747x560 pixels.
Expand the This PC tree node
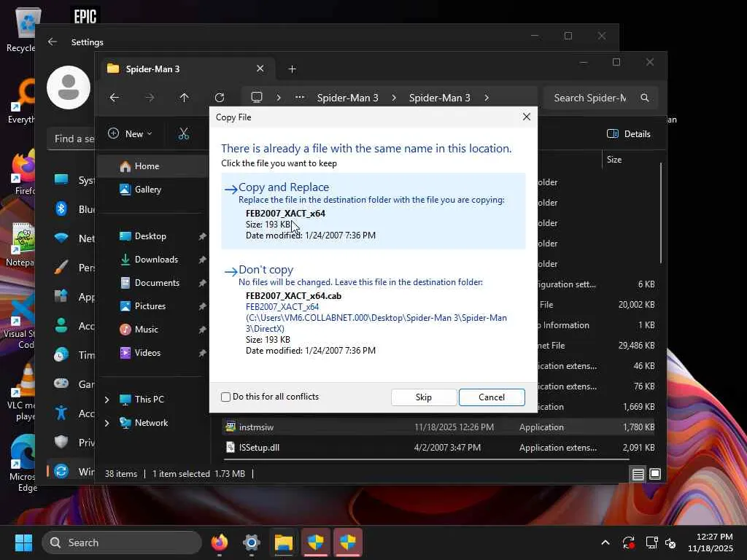(107, 400)
